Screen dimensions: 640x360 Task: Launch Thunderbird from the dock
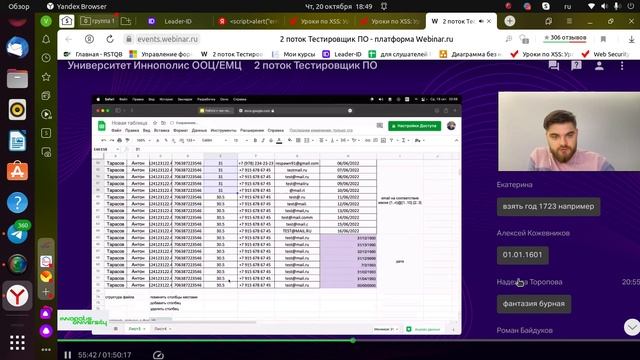18,47
